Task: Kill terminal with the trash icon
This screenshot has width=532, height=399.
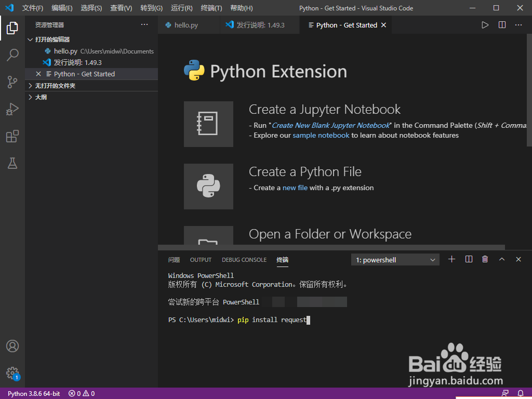Action: point(485,259)
